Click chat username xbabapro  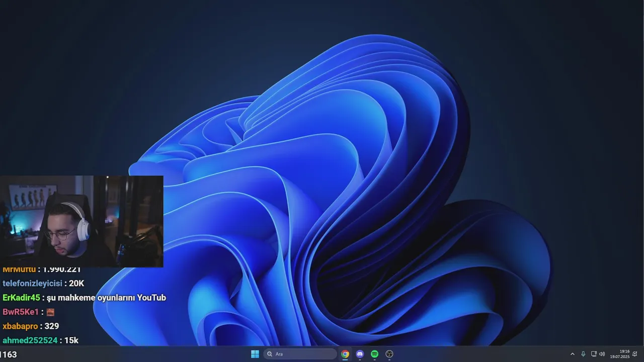pyautogui.click(x=20, y=326)
